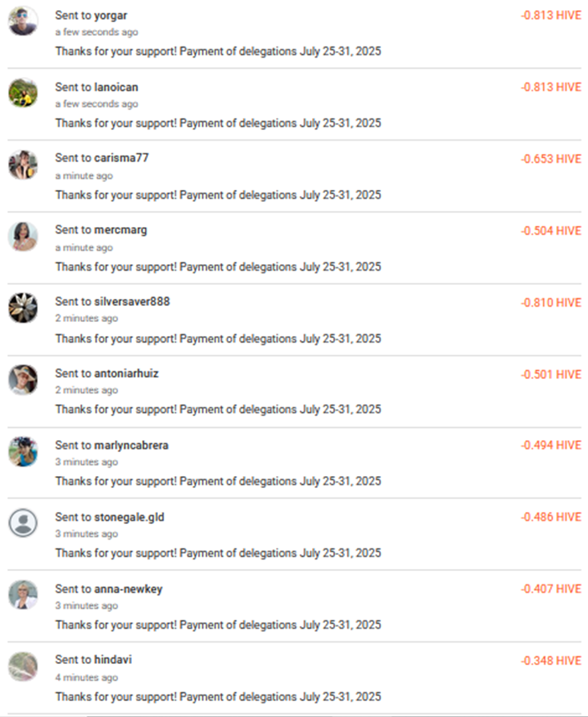Screen dimensions: 588x717
Task: Open marlyncabrera's profile avatar
Action: coord(23,451)
